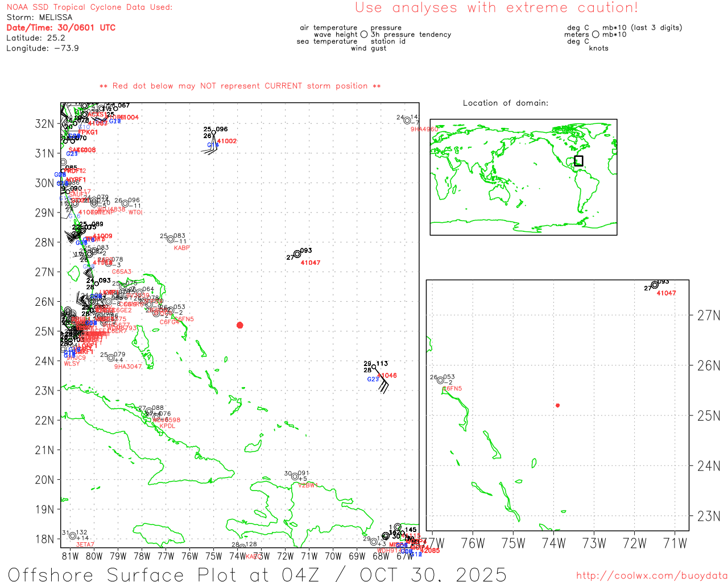Click the wave legend circle beside meters
This screenshot has height=582, width=728.
tap(595, 35)
